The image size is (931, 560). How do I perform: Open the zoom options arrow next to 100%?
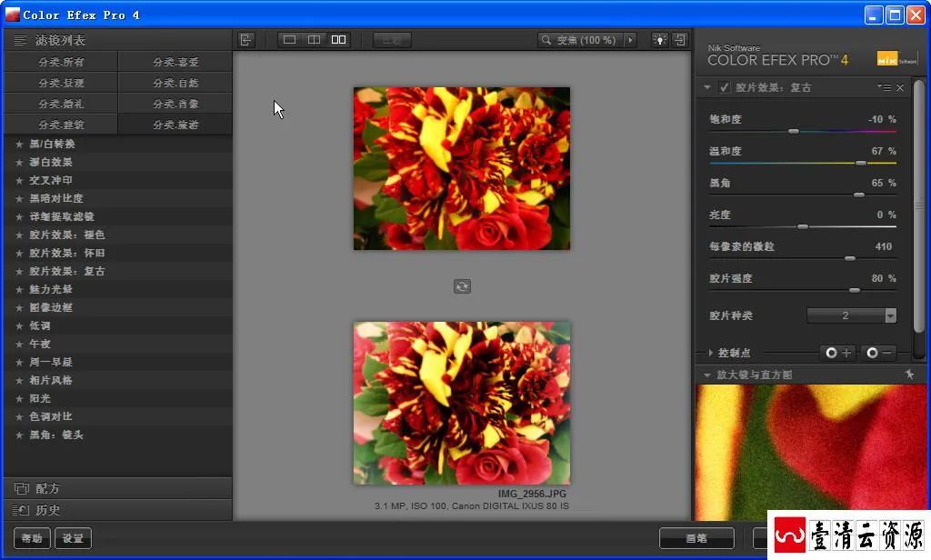[x=630, y=40]
